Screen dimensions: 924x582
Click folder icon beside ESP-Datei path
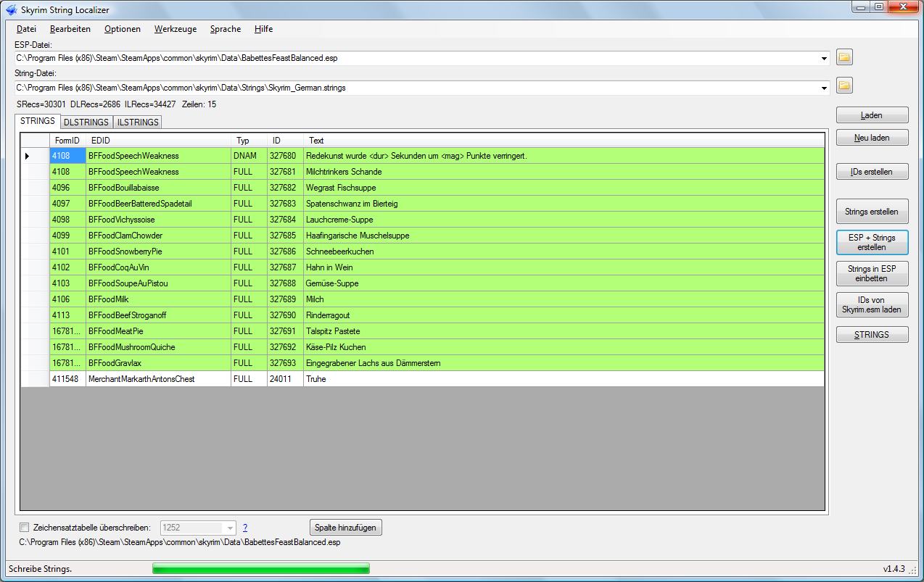(x=844, y=57)
